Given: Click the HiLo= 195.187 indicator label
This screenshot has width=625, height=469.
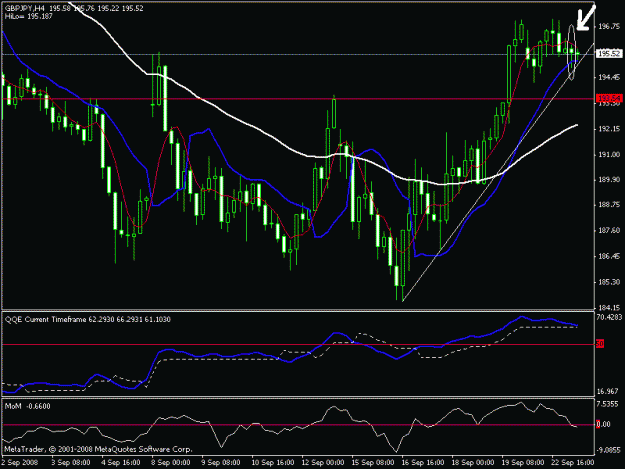Looking at the screenshot, I should (x=28, y=16).
